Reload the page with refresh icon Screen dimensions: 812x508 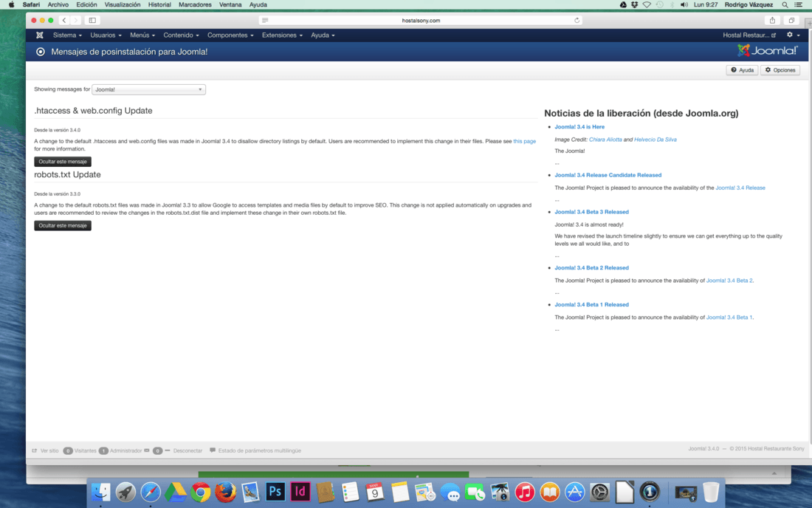coord(577,20)
